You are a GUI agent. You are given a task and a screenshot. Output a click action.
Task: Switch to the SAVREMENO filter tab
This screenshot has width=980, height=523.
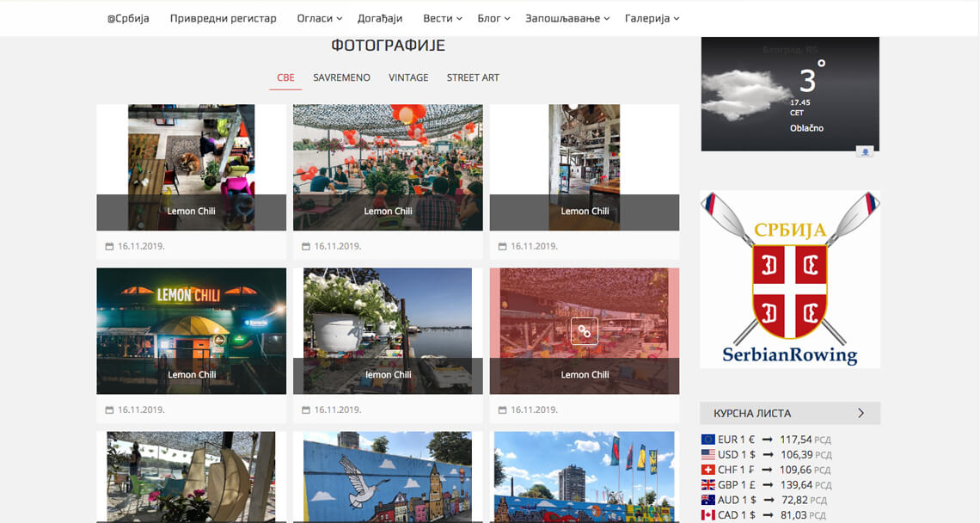pos(341,77)
